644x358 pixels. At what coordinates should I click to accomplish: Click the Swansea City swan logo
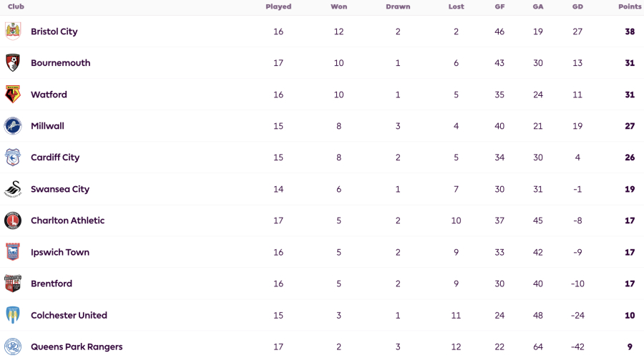coord(13,189)
